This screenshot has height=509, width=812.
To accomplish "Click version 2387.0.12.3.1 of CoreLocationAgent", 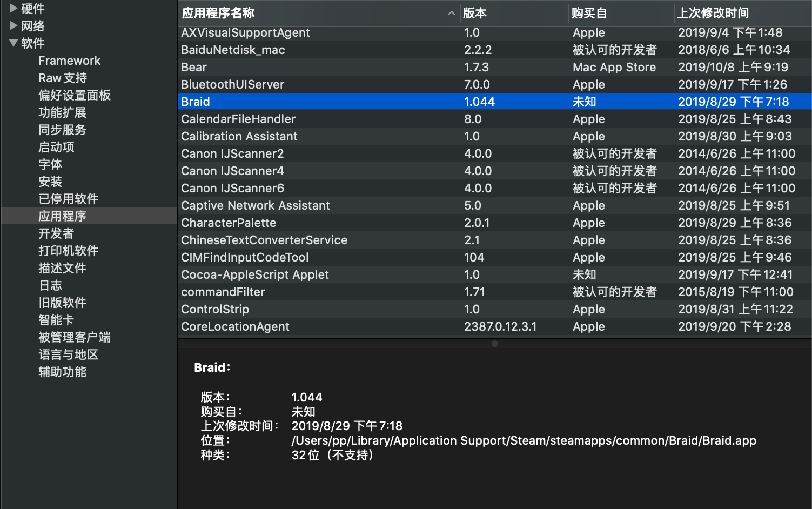I will click(500, 326).
